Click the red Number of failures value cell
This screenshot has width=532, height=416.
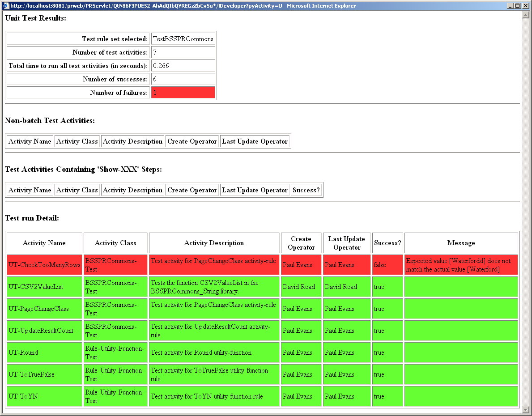pos(183,93)
